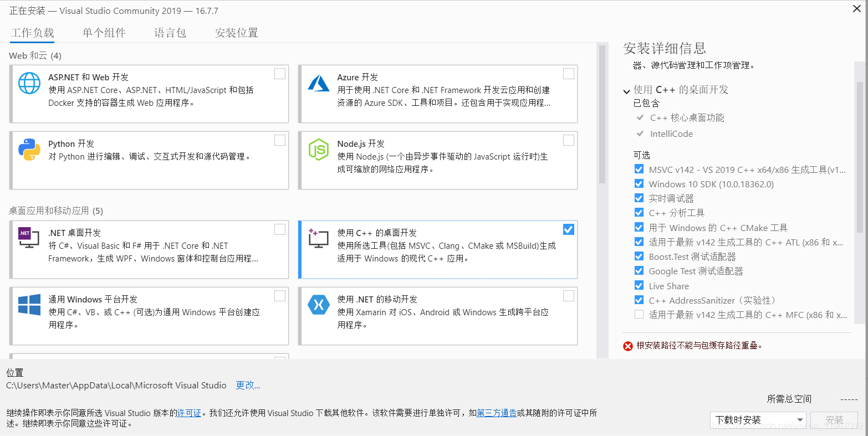
Task: Enable the ASP.NET and Web development workload
Action: click(280, 74)
